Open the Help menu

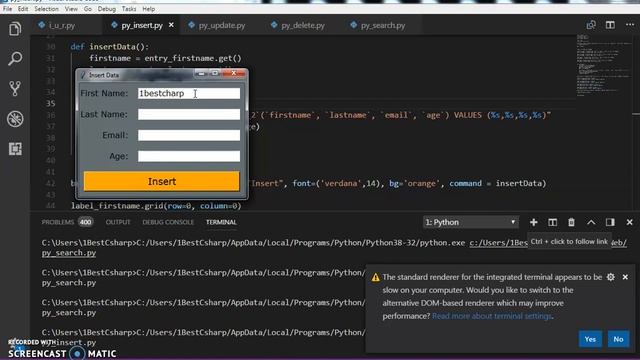tap(149, 9)
